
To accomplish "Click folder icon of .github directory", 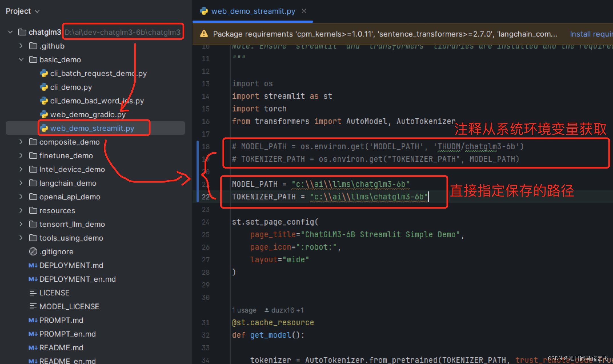I will 33,46.
